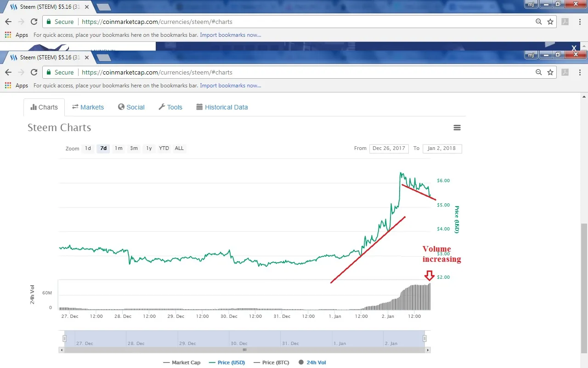Click page scrollbar up arrow
The image size is (588, 368).
click(584, 96)
